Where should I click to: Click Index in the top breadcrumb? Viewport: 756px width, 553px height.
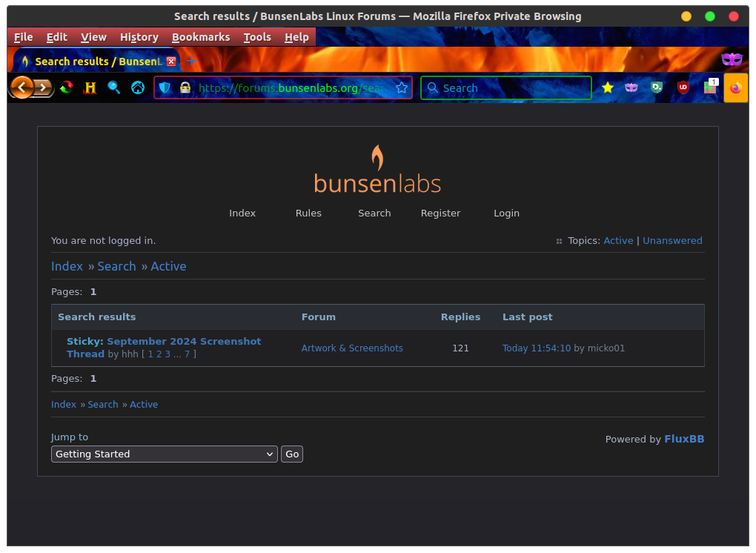click(67, 267)
